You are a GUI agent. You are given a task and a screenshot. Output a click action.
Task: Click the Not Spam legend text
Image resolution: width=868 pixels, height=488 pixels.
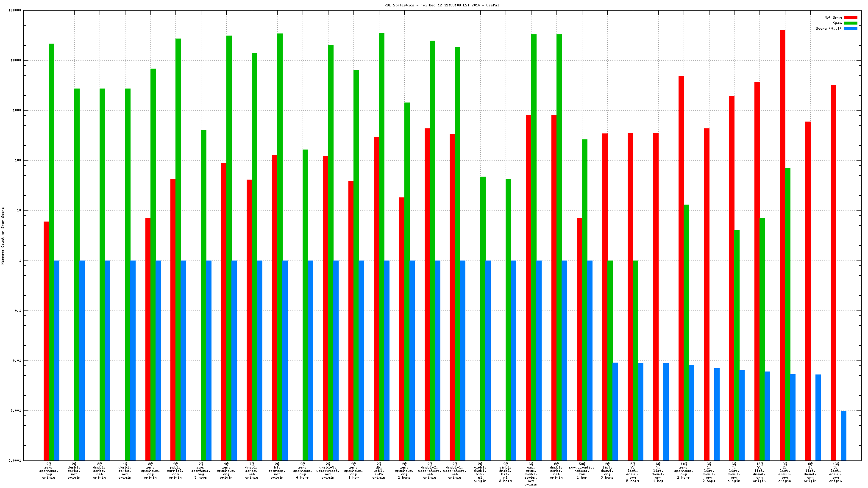(833, 18)
